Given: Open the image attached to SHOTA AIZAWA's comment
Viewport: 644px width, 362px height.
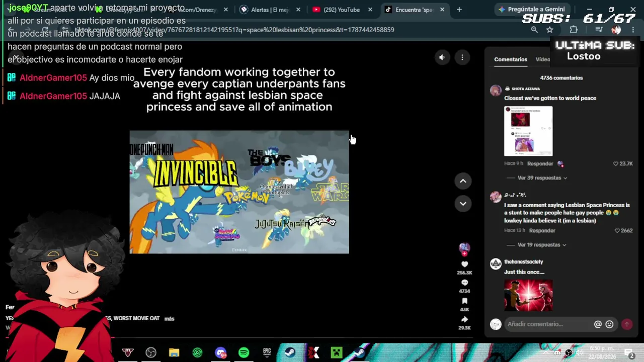Looking at the screenshot, I should (x=528, y=131).
